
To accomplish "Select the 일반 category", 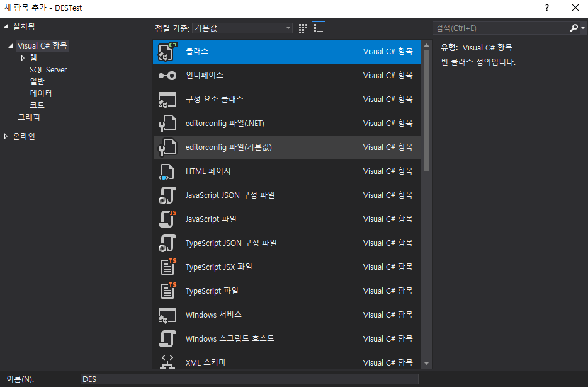I will tap(37, 81).
